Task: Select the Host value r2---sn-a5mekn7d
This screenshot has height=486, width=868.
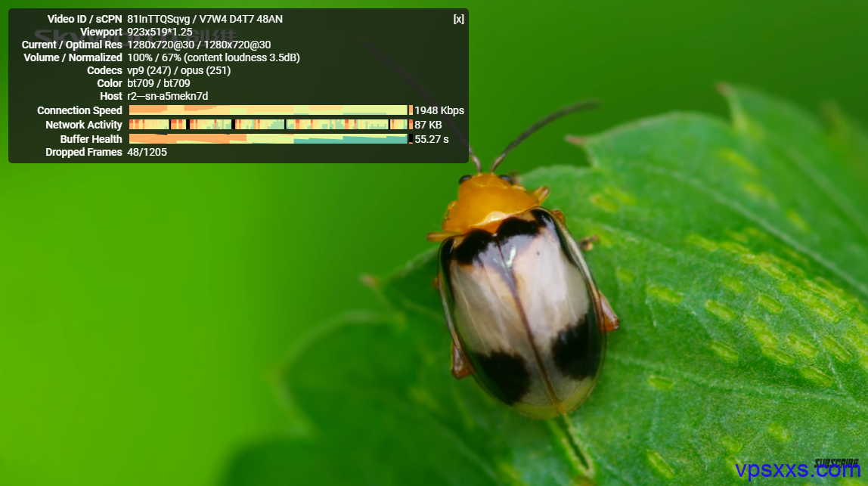Action: point(168,96)
